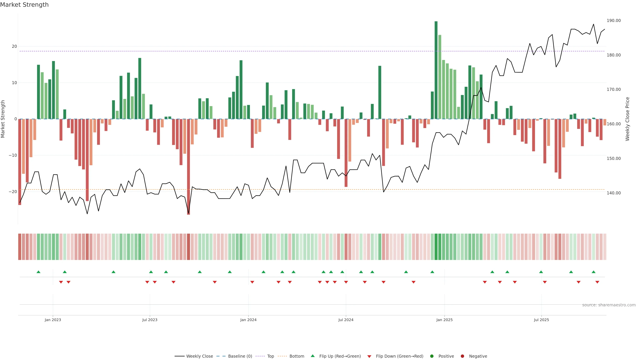Click the Baseline (0) dashed blue legend icon

click(221, 356)
